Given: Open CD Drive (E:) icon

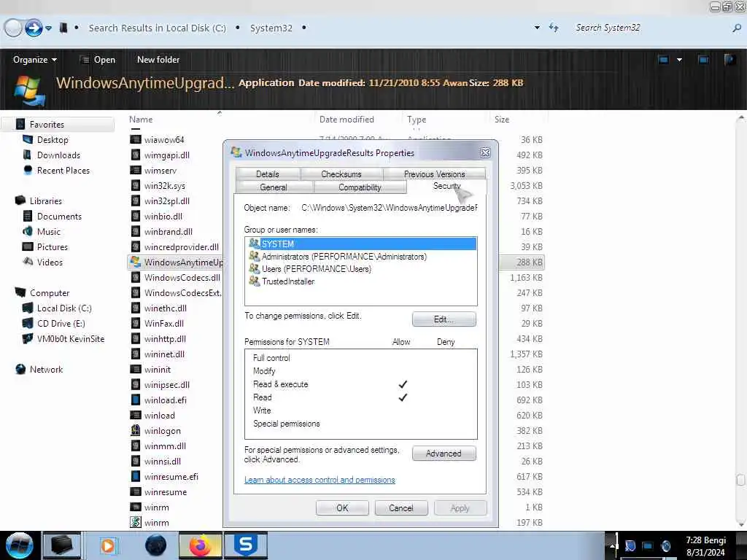Looking at the screenshot, I should 28,323.
